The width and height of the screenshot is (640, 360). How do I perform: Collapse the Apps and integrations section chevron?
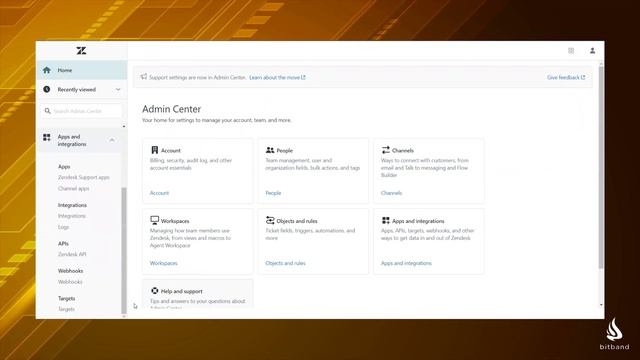pyautogui.click(x=112, y=140)
